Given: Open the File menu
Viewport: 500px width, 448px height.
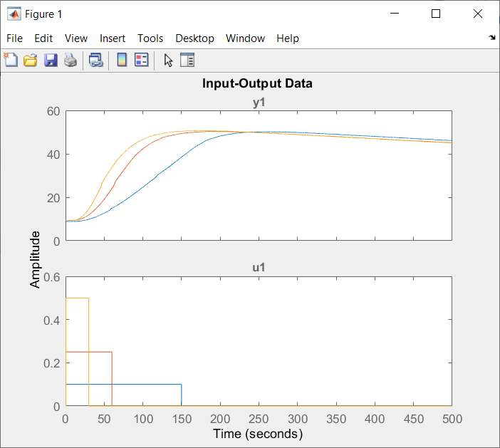Looking at the screenshot, I should click(15, 38).
